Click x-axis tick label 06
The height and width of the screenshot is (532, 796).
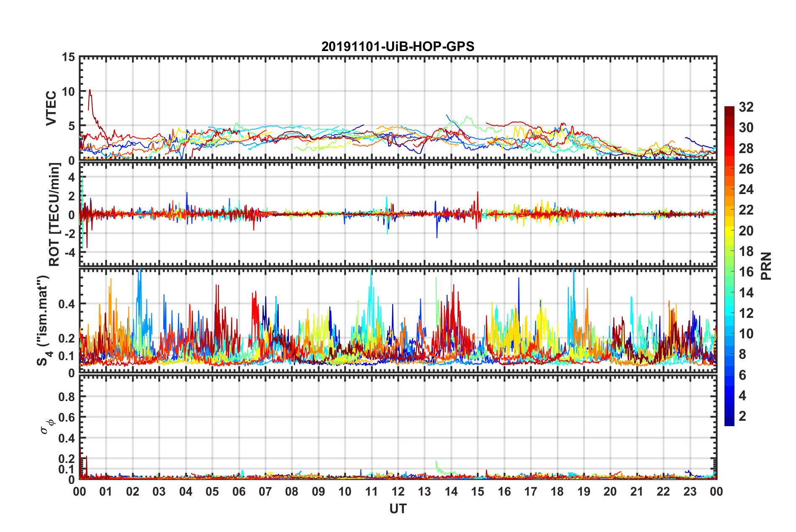coord(239,491)
